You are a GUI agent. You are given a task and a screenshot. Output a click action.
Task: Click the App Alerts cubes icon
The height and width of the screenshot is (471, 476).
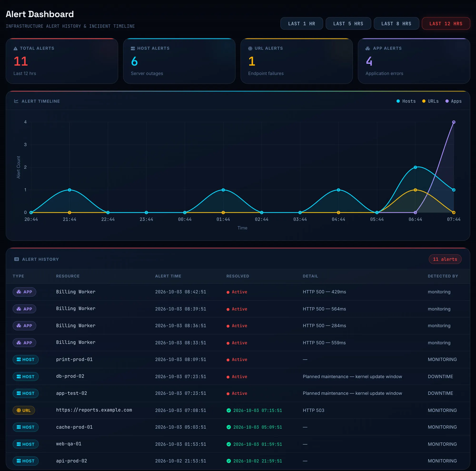pos(368,49)
